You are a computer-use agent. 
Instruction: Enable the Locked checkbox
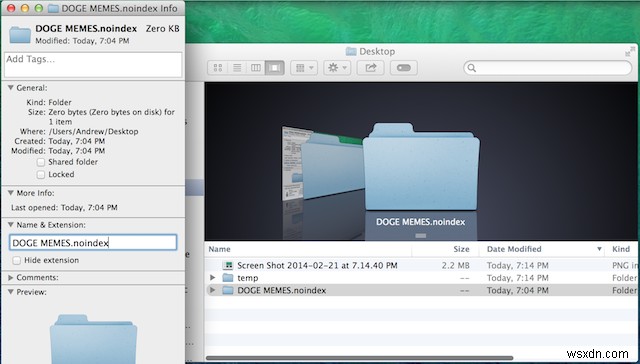[40, 175]
